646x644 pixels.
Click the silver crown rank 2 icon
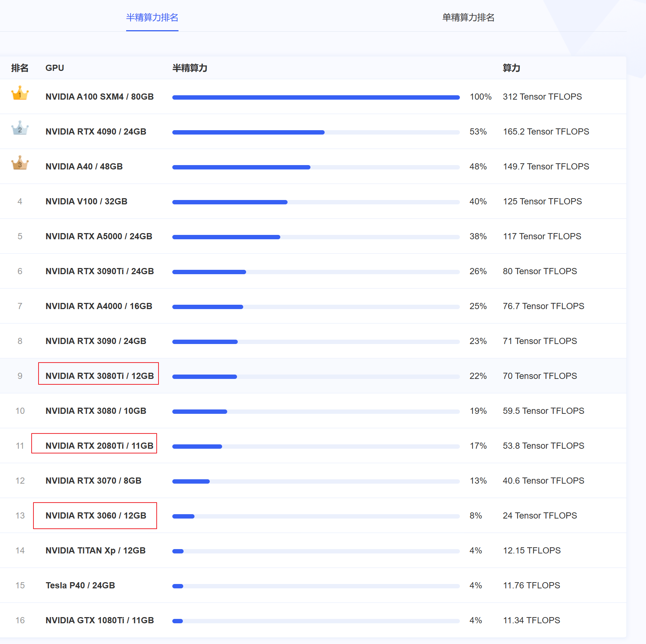tap(20, 128)
